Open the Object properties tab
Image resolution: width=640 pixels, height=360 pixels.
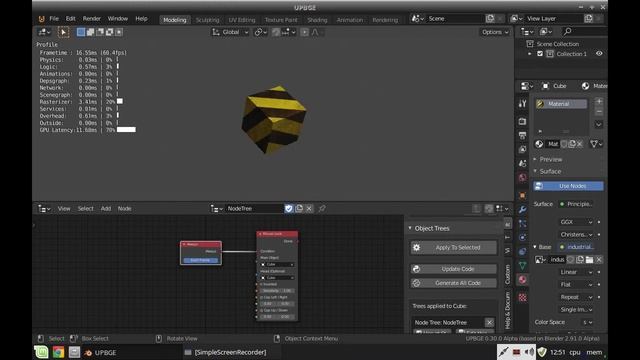[522, 196]
